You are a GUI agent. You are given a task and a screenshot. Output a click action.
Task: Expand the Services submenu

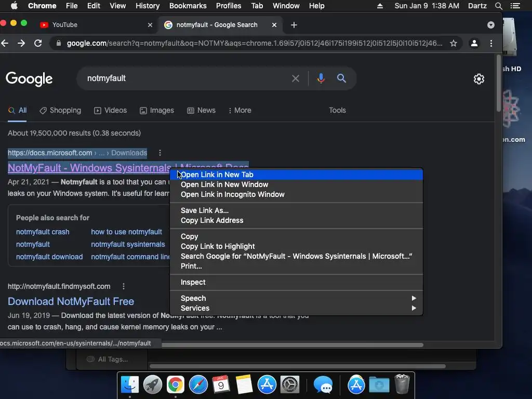[x=296, y=308]
